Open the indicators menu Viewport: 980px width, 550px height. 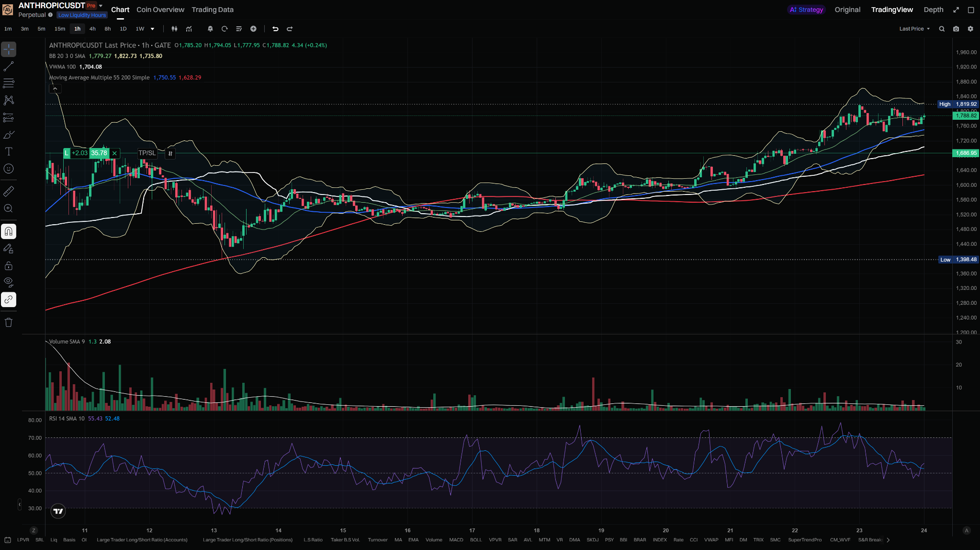click(x=189, y=29)
